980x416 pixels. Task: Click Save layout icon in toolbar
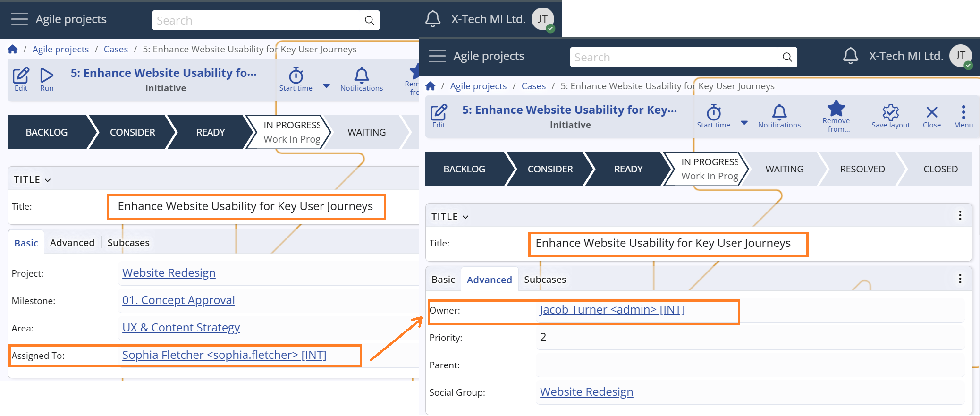coord(890,113)
